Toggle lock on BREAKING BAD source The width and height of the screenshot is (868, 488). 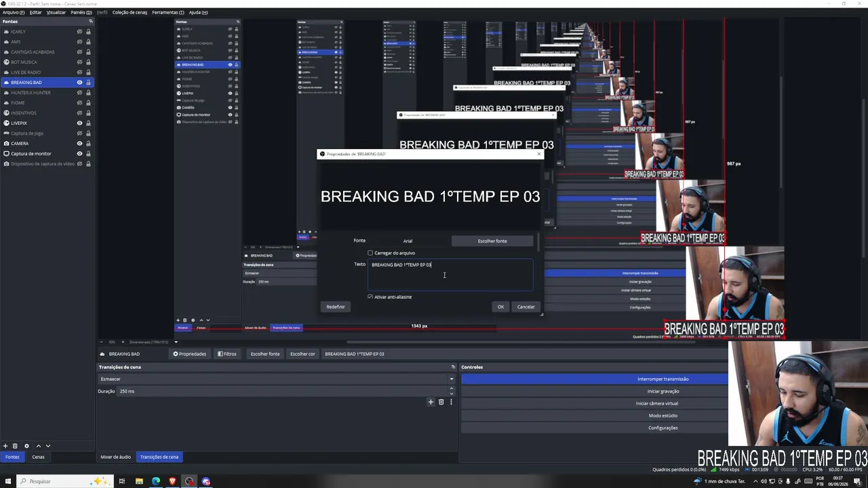point(88,83)
